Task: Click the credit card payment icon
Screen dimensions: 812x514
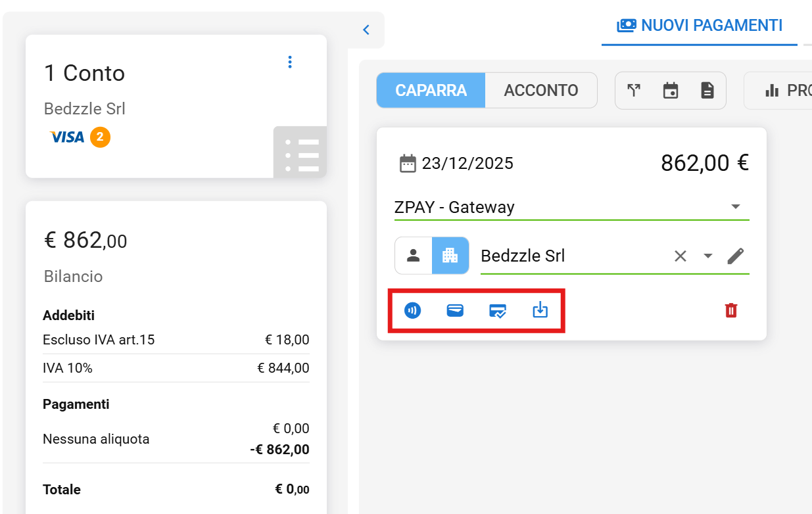Action: (x=455, y=310)
